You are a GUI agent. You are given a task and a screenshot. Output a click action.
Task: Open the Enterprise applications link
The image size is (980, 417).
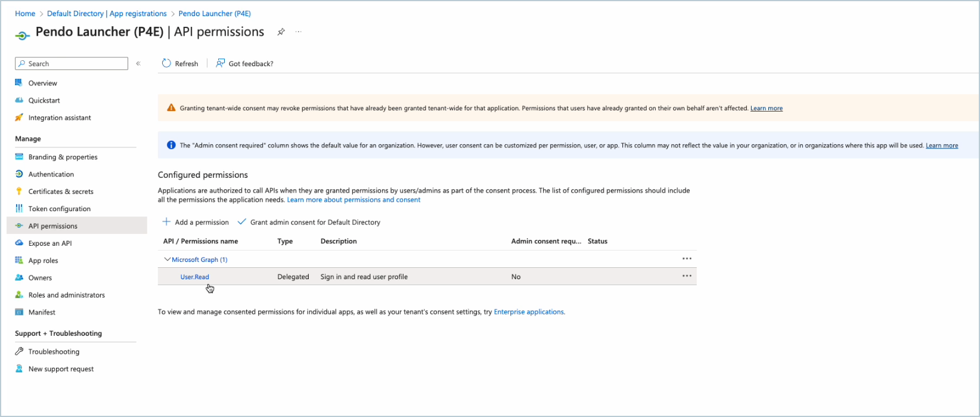529,312
